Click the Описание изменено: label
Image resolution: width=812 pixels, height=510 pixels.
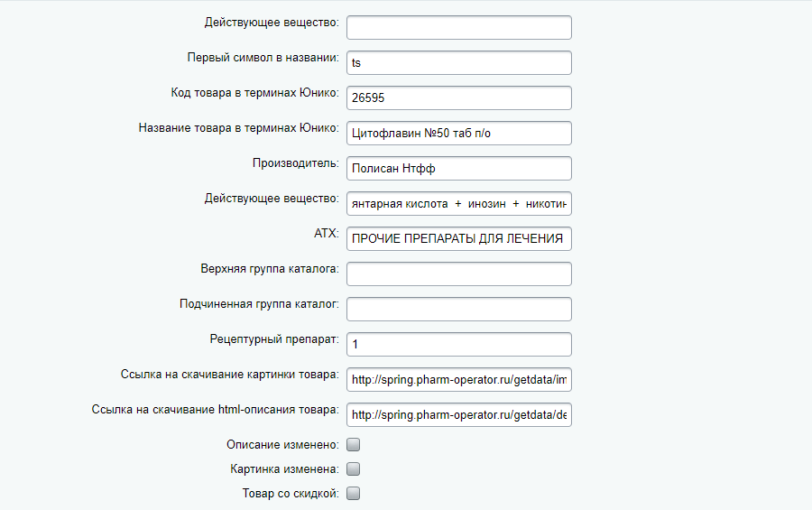[x=282, y=445]
